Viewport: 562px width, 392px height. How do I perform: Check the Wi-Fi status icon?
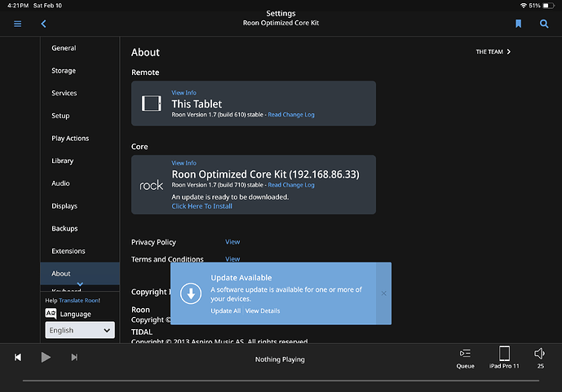coord(524,6)
